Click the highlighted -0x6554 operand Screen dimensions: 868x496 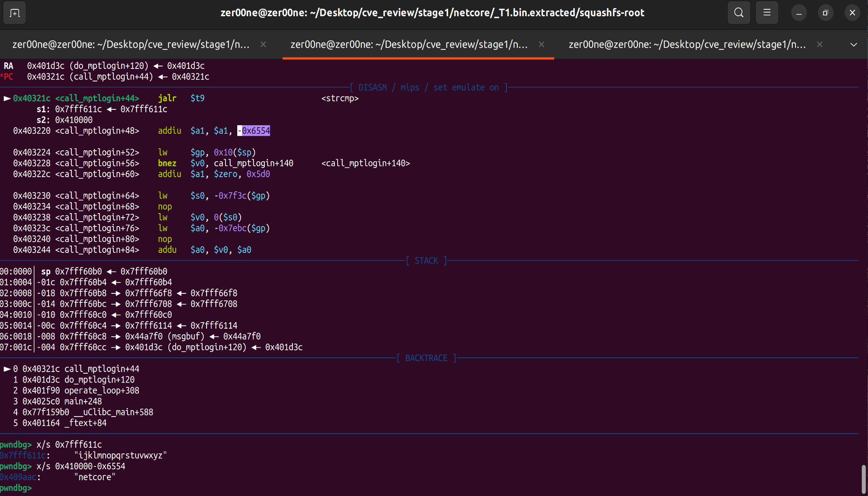pyautogui.click(x=254, y=131)
